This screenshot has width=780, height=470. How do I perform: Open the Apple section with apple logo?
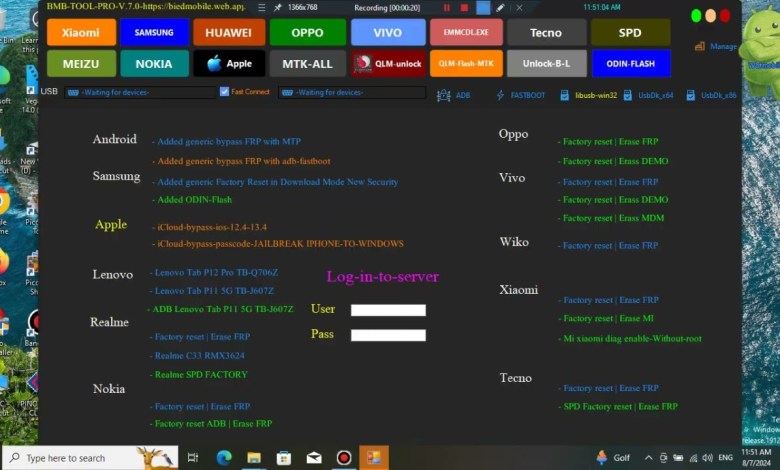229,64
